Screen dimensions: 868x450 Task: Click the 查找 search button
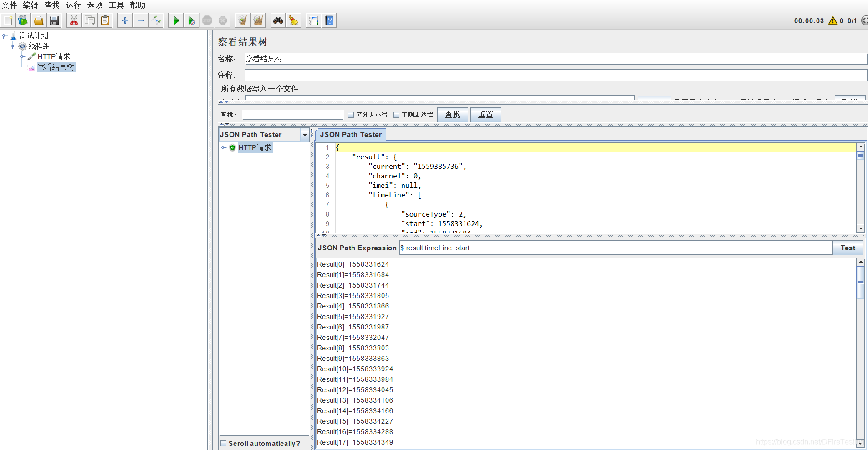point(452,115)
